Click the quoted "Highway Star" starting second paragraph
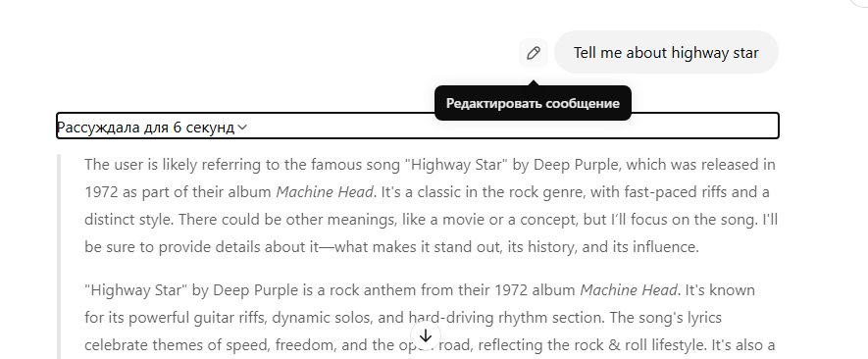Image resolution: width=868 pixels, height=359 pixels. (136, 290)
